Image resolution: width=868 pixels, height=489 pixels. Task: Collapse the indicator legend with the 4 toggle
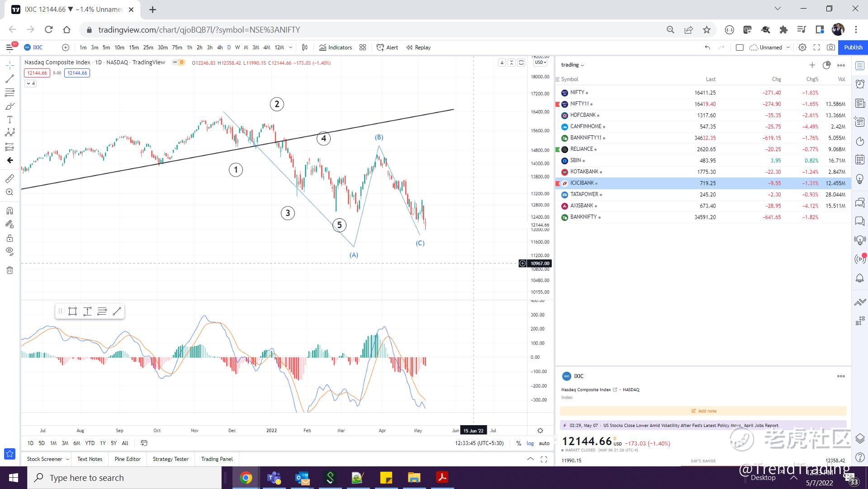click(x=30, y=84)
